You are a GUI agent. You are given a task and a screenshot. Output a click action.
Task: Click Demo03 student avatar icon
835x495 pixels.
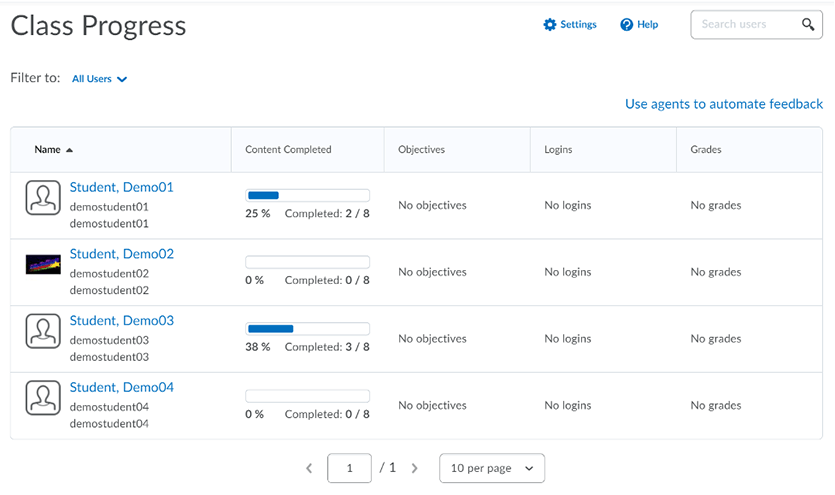43,331
